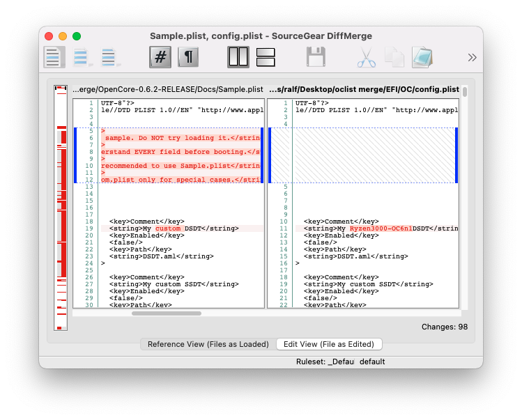Click the Paste clipboard icon

pyautogui.click(x=422, y=57)
